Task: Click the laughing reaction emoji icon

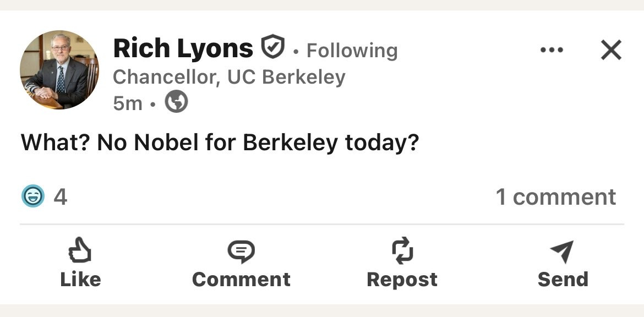Action: 33,196
